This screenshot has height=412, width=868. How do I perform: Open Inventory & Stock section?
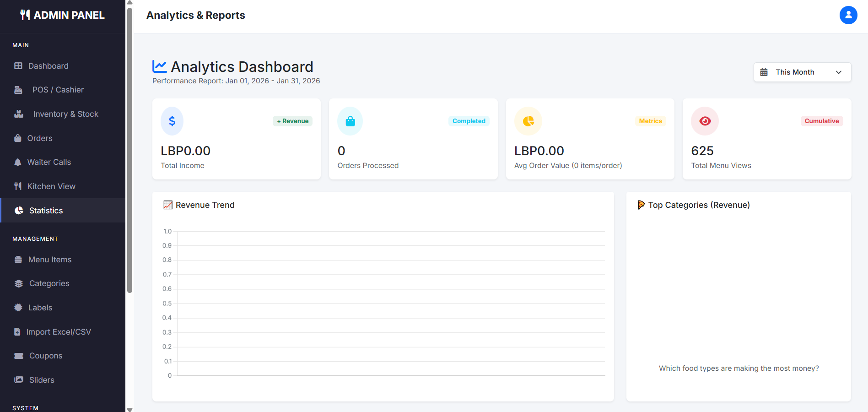(65, 114)
